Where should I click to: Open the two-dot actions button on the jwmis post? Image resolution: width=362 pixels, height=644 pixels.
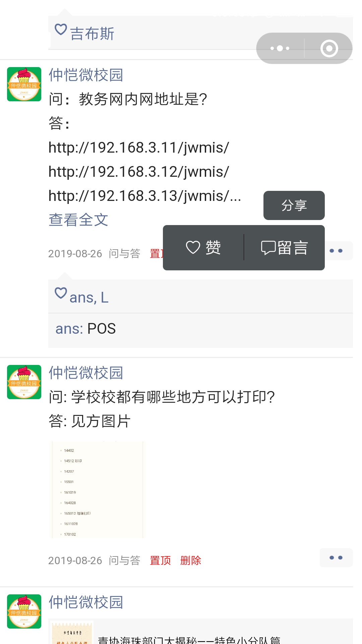point(336,251)
